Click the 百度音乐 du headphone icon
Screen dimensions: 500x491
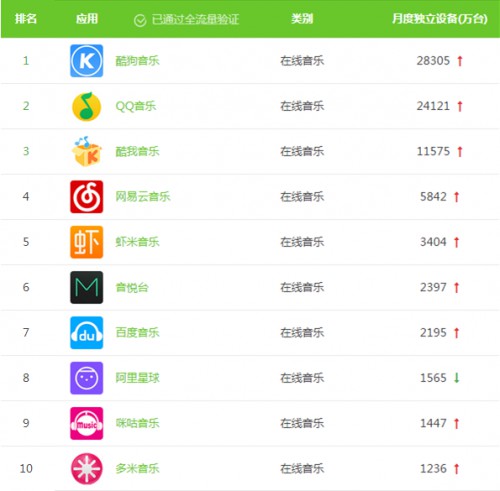pyautogui.click(x=87, y=333)
